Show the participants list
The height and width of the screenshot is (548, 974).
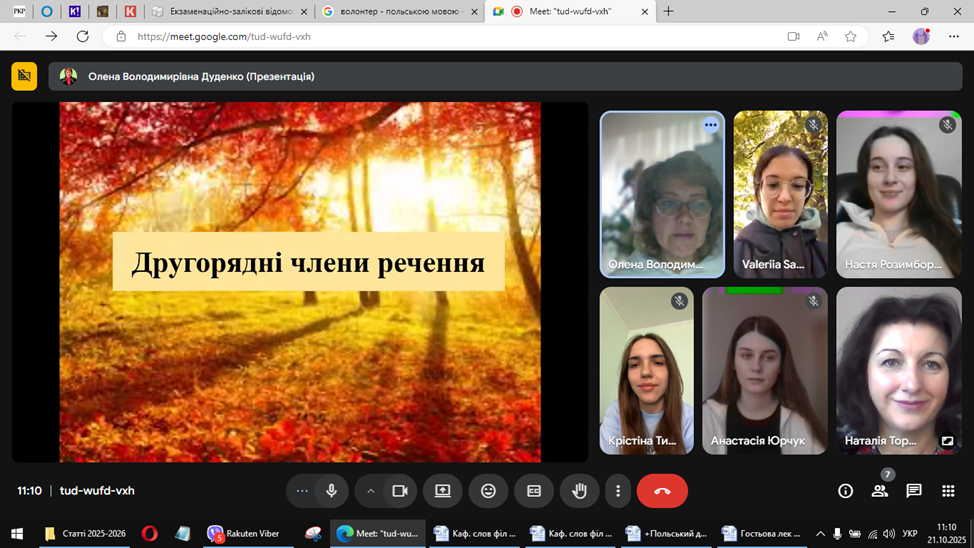880,491
